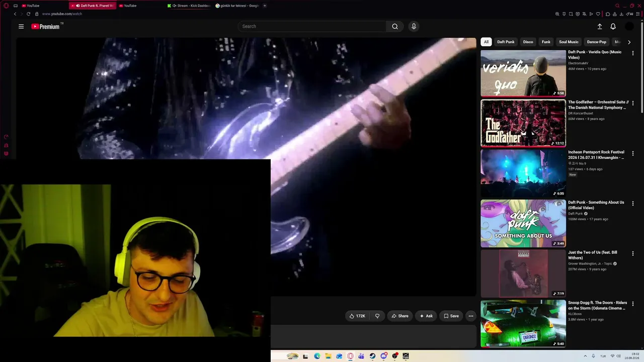Open Grover Washington, Jr. - Topic channel link
Image resolution: width=644 pixels, height=362 pixels.
tap(590, 263)
